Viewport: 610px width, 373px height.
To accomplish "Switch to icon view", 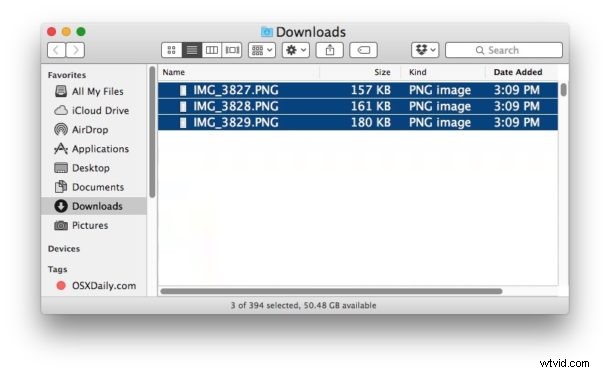I will coord(172,50).
